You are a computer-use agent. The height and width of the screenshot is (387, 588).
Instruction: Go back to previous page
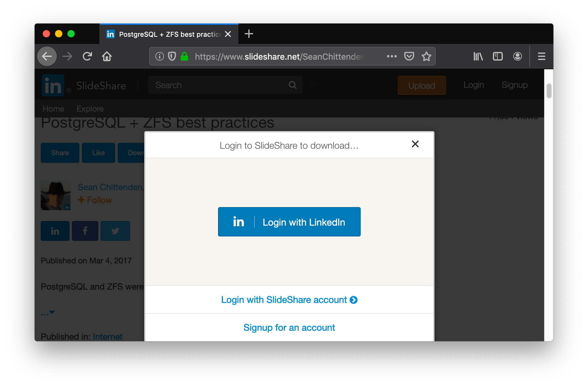(x=47, y=56)
